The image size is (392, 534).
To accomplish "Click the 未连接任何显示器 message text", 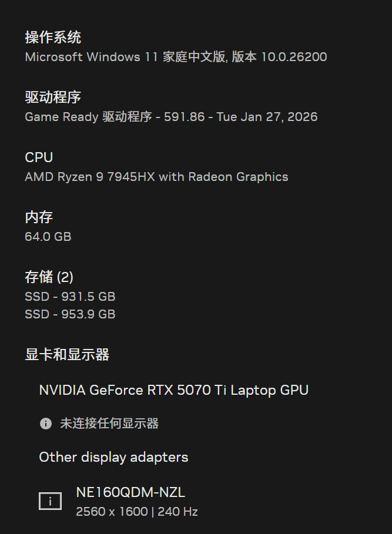I will (x=109, y=424).
